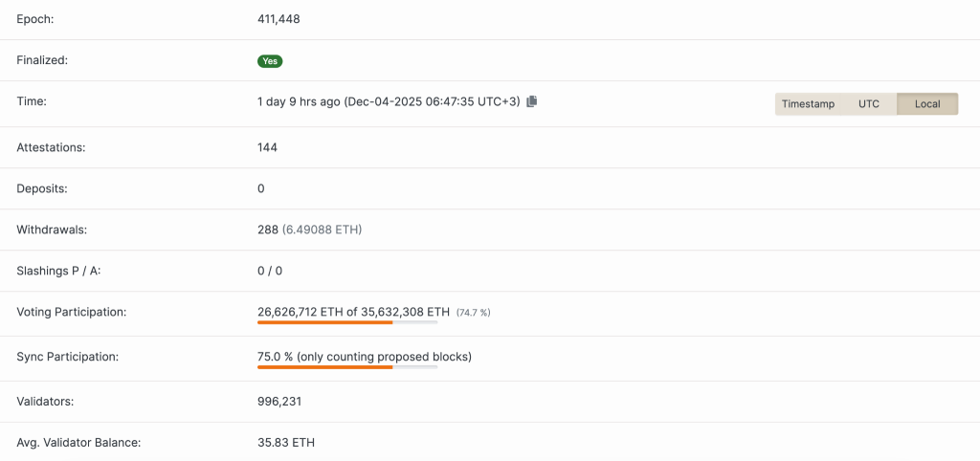Click the Avg. Validator Balance label

click(x=78, y=443)
